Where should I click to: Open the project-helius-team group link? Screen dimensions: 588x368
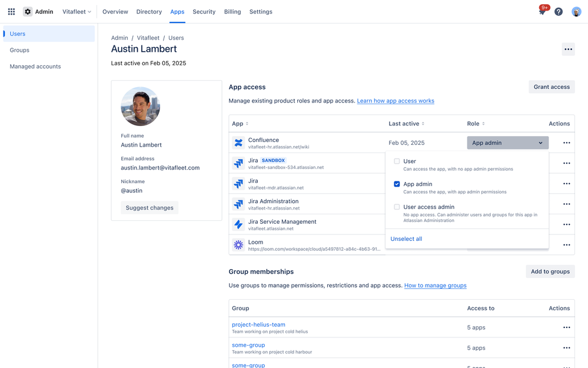point(258,324)
